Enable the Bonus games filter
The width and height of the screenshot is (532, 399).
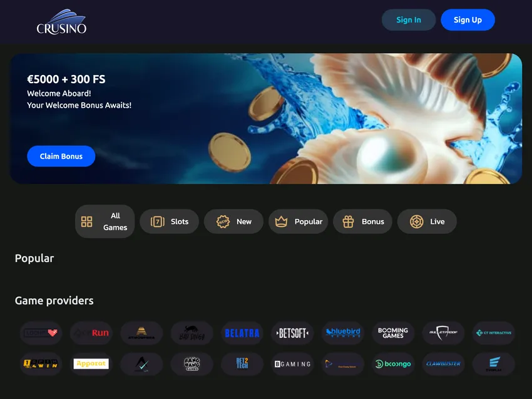[x=363, y=221]
